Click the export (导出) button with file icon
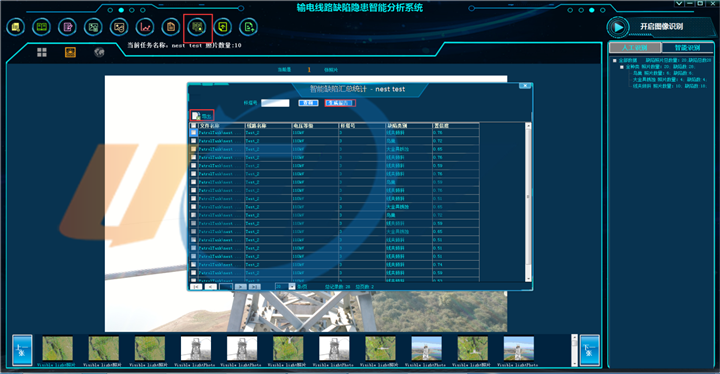Screen dimensions: 720x374 click(202, 116)
